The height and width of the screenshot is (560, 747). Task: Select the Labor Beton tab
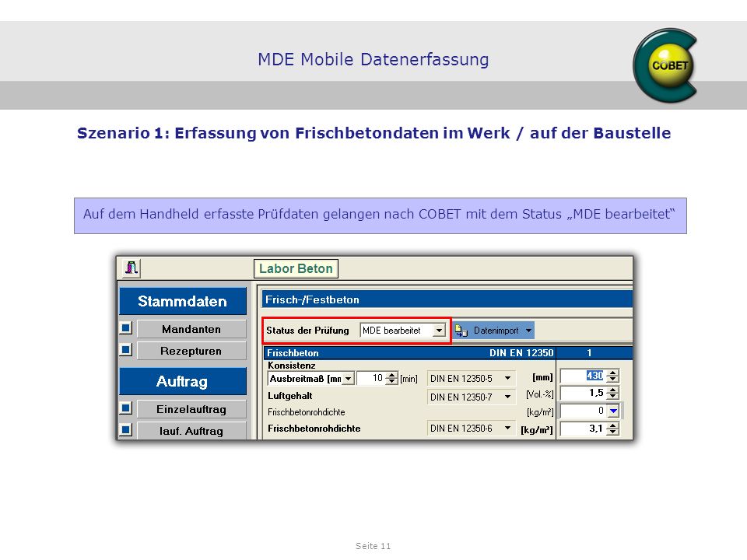[x=296, y=268]
